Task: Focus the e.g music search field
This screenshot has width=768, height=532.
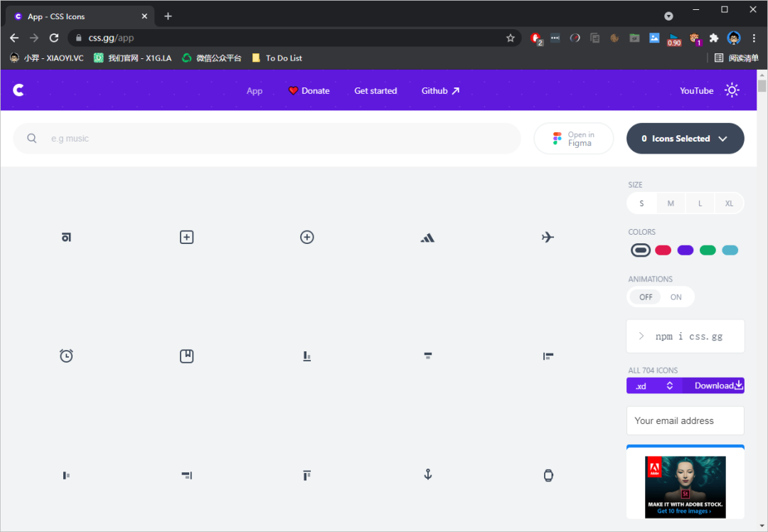Action: [267, 139]
